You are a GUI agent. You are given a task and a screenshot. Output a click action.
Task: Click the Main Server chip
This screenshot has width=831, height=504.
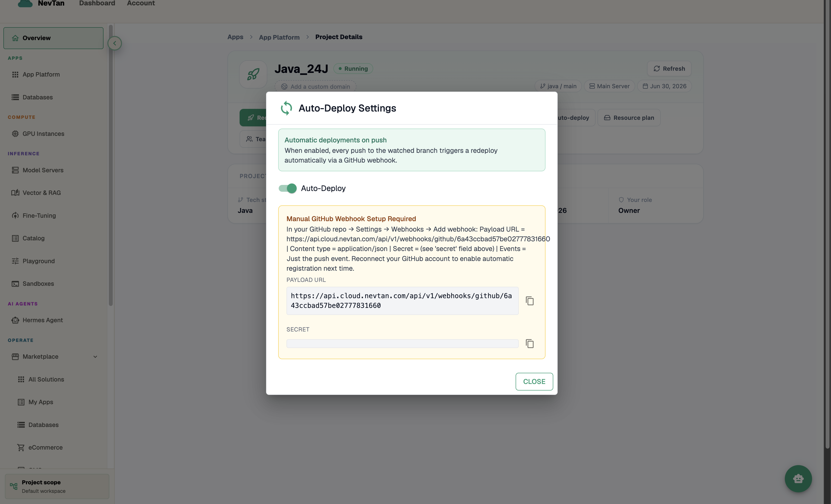coord(609,86)
